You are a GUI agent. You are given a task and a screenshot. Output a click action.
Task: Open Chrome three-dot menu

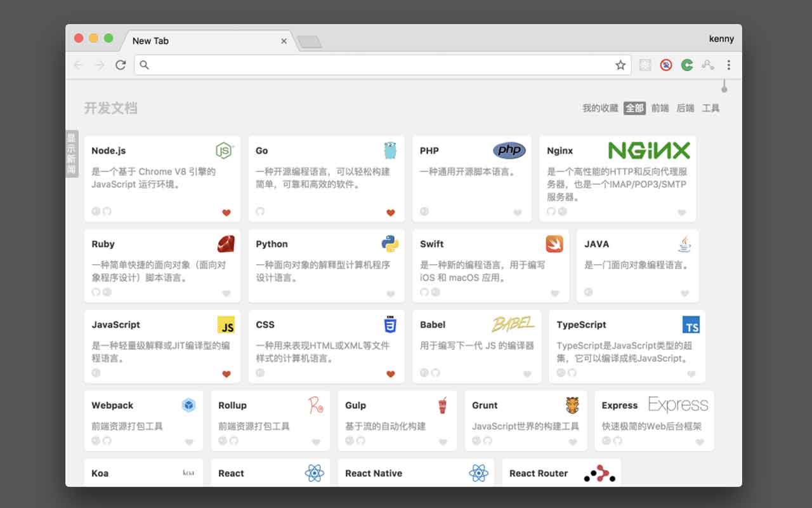[728, 65]
